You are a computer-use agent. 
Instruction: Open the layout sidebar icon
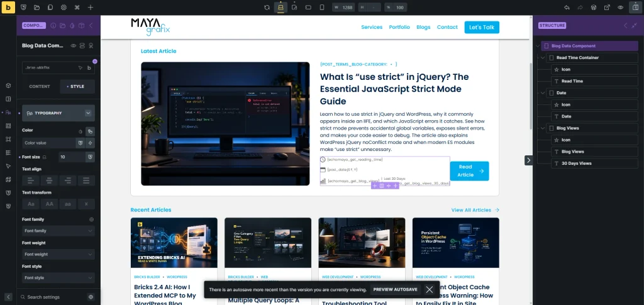tap(8, 99)
